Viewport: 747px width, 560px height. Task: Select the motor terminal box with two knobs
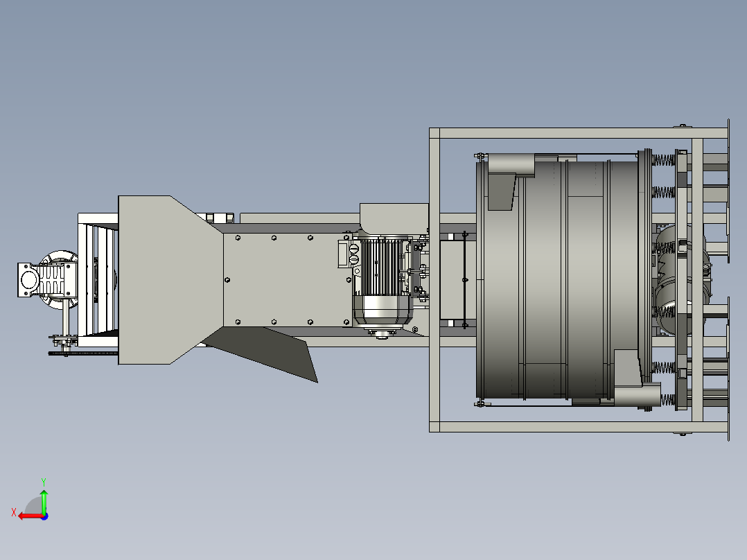coord(349,254)
